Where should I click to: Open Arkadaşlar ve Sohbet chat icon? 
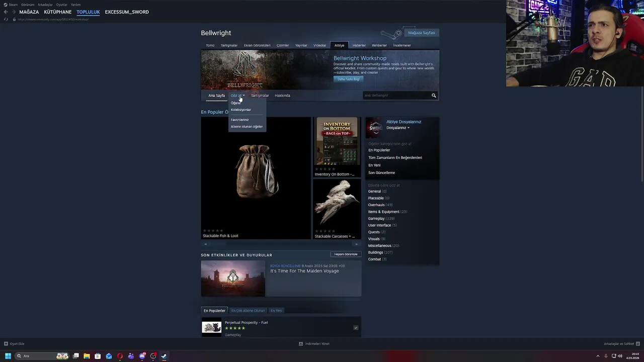[x=638, y=344]
